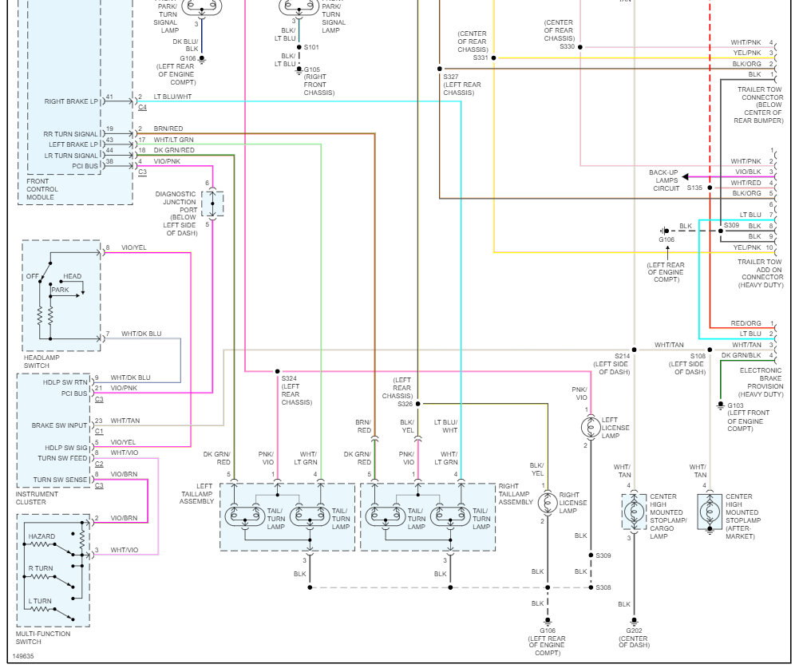803x672 pixels.
Task: Select the 'TURN SW FEED' pin label
Action: [62, 458]
